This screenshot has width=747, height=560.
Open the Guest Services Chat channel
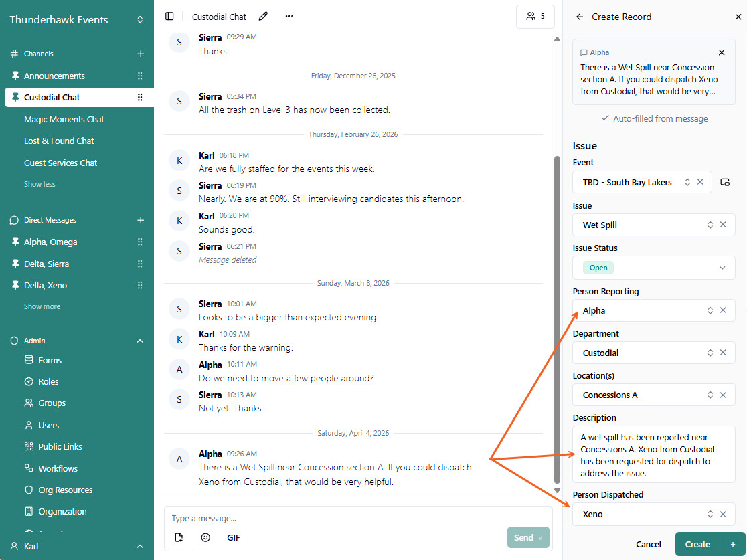coord(60,163)
